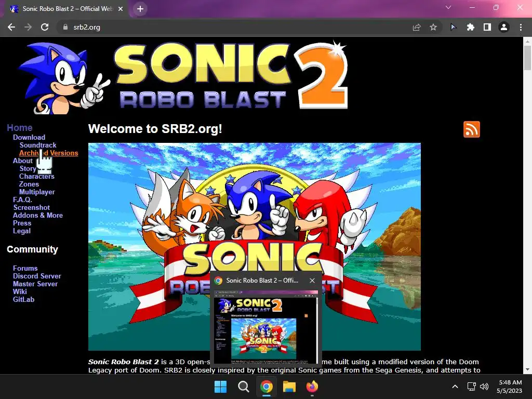This screenshot has height=399, width=532.
Task: Visit the Forums community link
Action: (x=25, y=269)
